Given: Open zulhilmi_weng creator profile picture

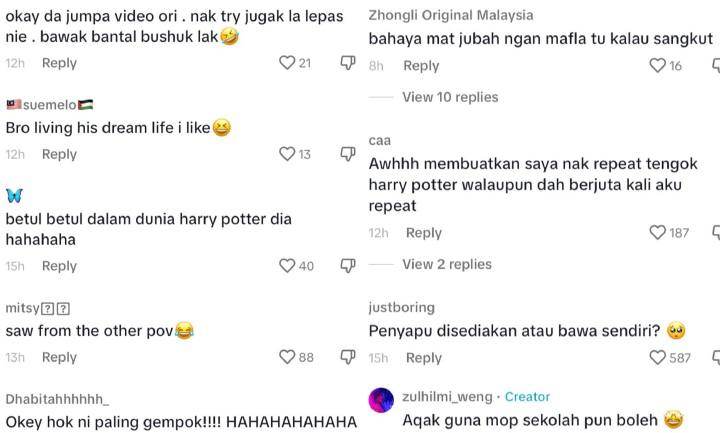Looking at the screenshot, I should (x=381, y=400).
